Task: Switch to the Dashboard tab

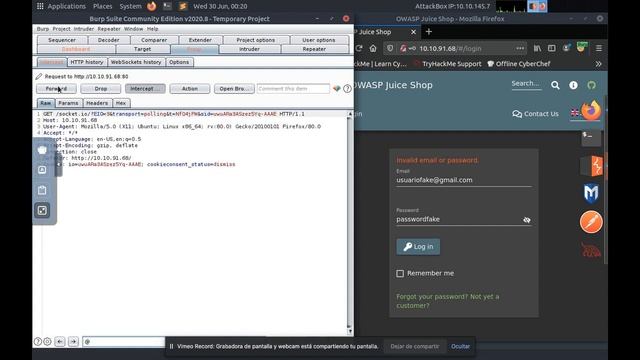Action: 76,49
